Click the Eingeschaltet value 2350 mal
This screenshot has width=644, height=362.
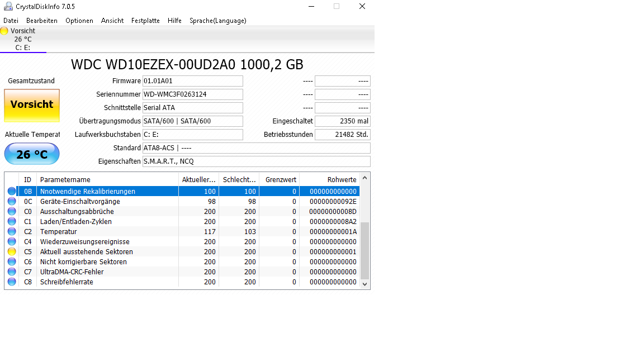[x=343, y=121]
